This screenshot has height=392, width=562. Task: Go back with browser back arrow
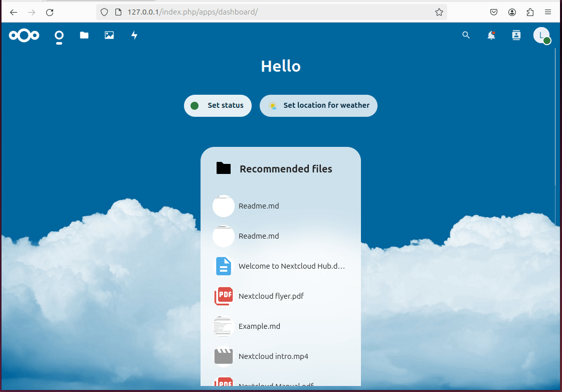tap(14, 12)
